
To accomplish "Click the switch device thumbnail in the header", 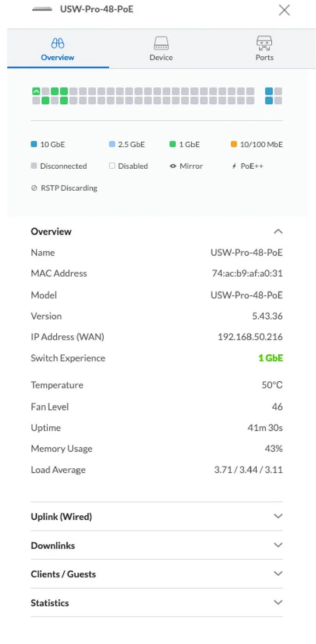I will point(42,9).
